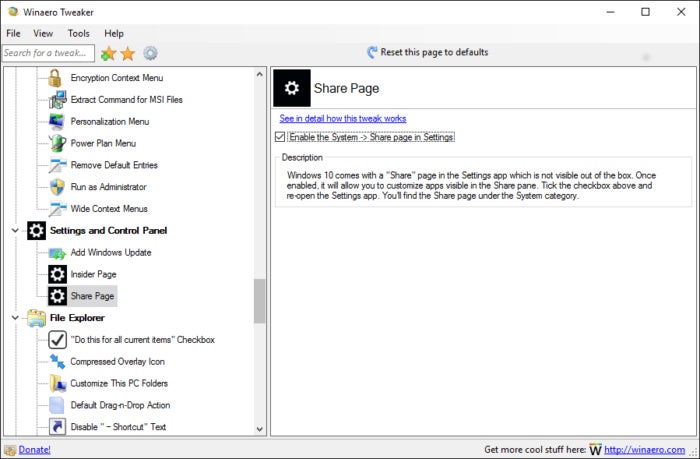Viewport: 700px width, 459px height.
Task: Click the Disable Shortcut Text arrow icon
Action: 58,427
